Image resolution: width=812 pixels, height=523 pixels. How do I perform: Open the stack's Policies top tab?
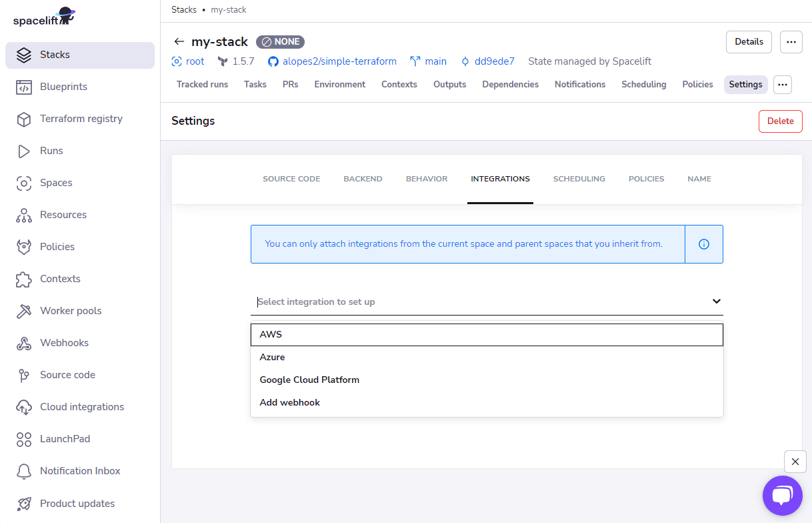[x=697, y=85]
